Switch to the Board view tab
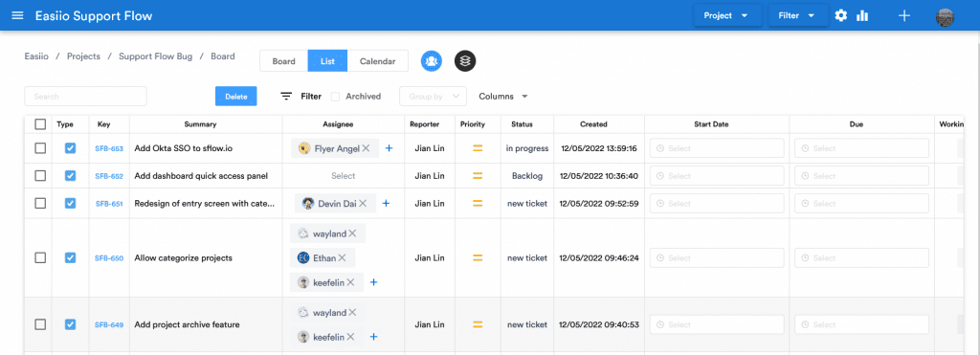The width and height of the screenshot is (980, 355). pyautogui.click(x=283, y=61)
